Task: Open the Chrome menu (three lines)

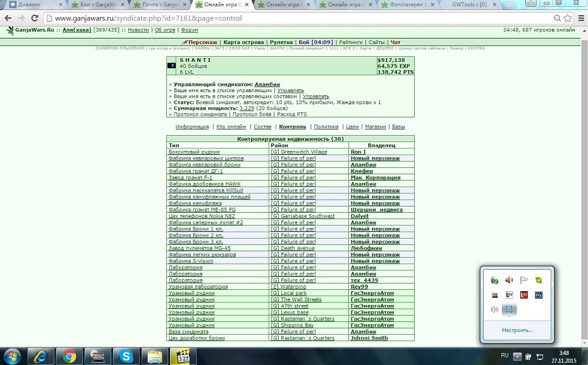Action: [x=581, y=18]
